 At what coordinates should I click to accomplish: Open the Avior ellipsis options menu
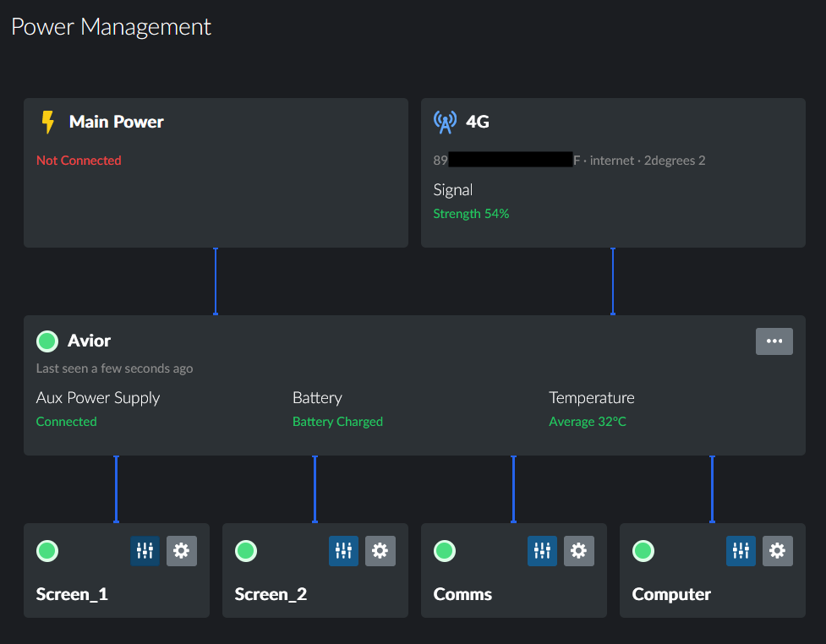coord(774,341)
